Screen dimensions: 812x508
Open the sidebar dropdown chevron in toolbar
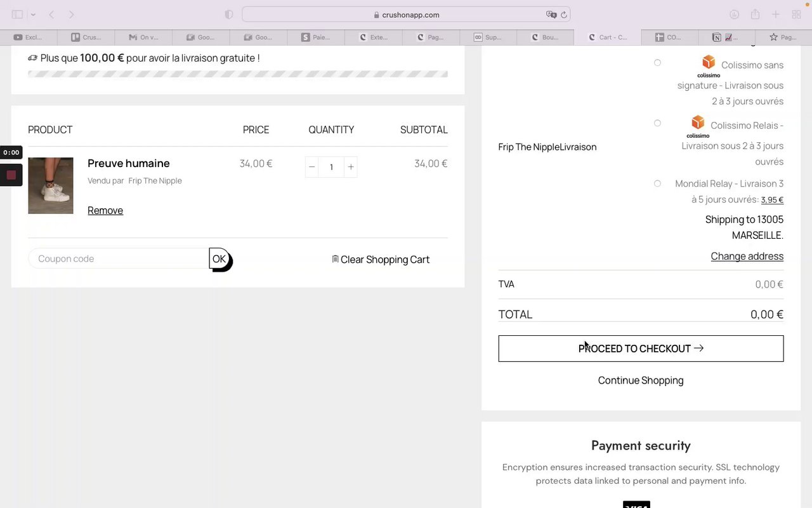(x=33, y=15)
